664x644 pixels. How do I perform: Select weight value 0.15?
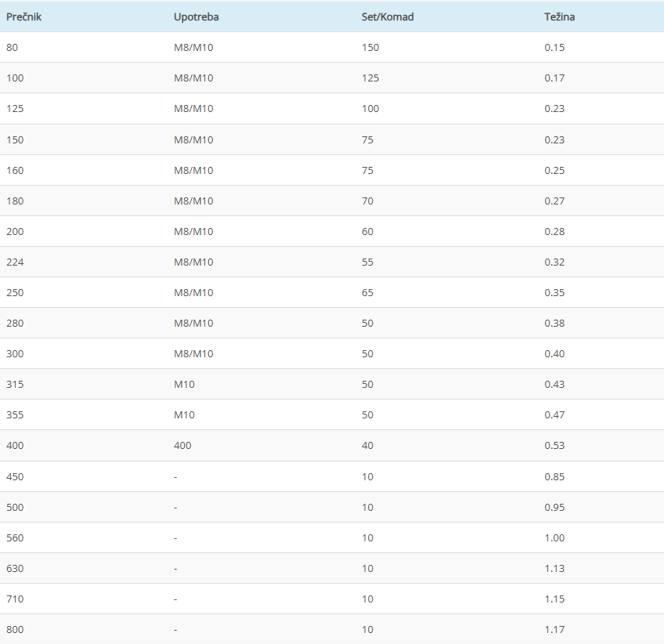click(554, 47)
